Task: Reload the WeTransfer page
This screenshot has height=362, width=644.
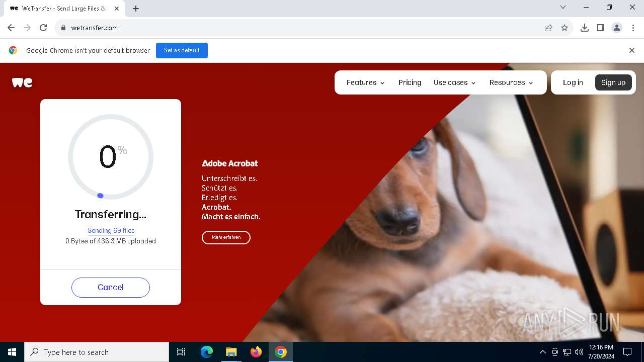Action: click(43, 28)
